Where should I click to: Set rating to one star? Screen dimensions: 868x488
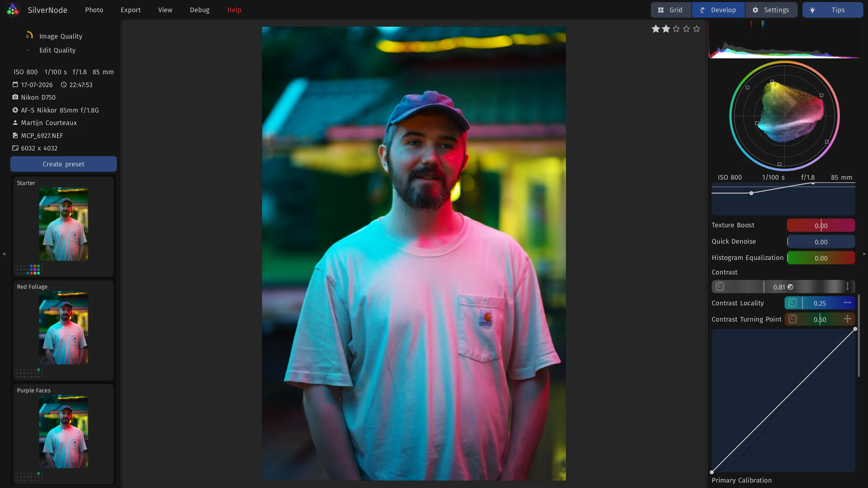coord(656,29)
